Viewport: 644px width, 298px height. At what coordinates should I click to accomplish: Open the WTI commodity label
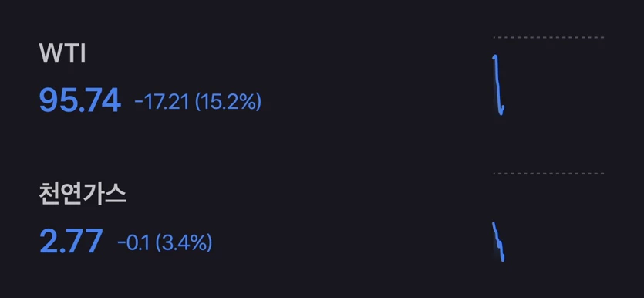coord(62,53)
